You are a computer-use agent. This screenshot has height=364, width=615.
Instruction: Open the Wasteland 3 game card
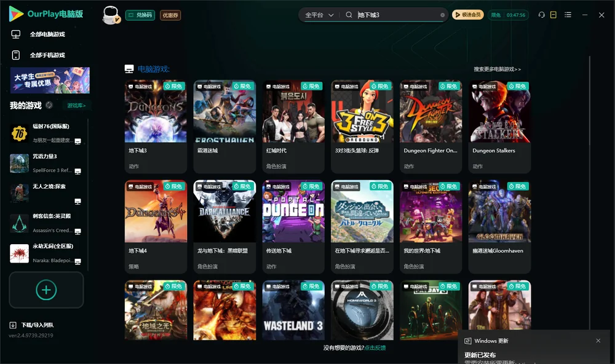[x=293, y=310]
